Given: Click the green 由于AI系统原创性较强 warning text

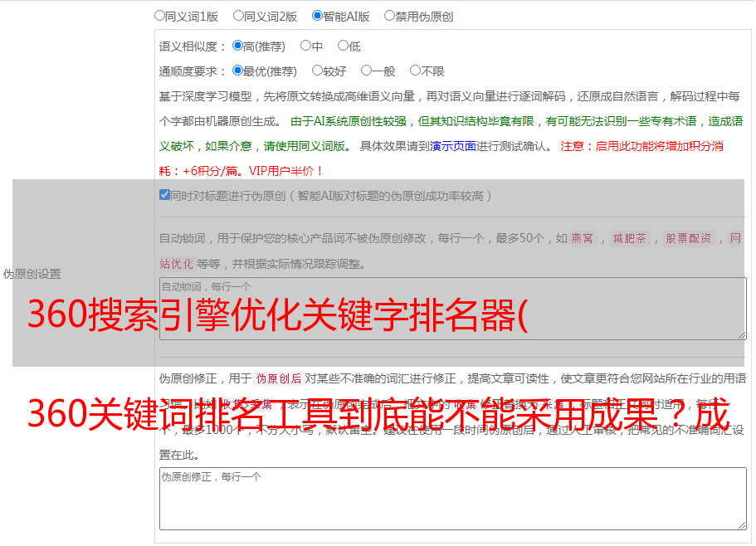Looking at the screenshot, I should coord(451,134).
